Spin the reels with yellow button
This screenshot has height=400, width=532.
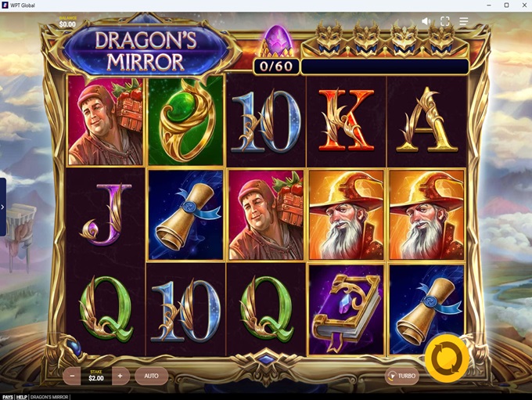[x=448, y=358]
